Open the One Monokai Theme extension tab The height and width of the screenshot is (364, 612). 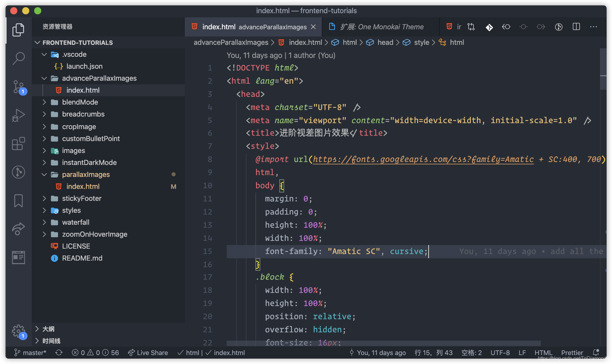point(380,27)
